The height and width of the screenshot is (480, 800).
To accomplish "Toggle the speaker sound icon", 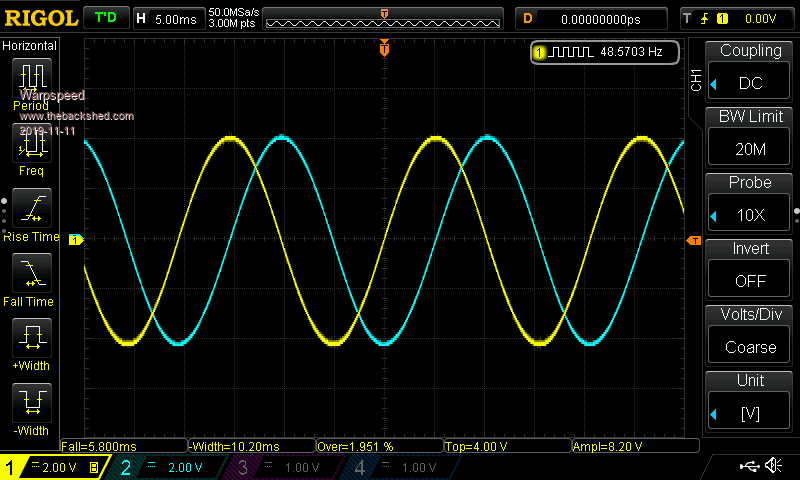I will (x=773, y=466).
